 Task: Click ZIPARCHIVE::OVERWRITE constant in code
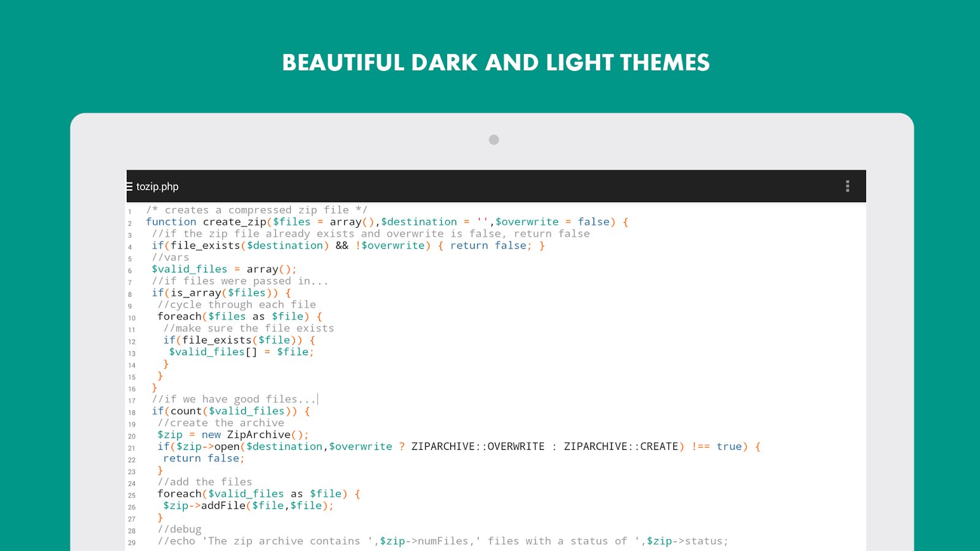[x=478, y=446]
